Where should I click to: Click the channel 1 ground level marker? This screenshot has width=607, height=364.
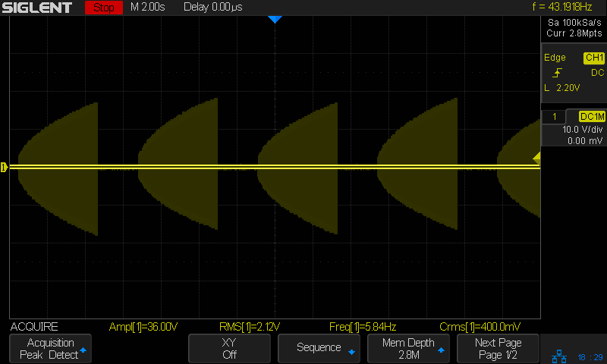pyautogui.click(x=4, y=167)
